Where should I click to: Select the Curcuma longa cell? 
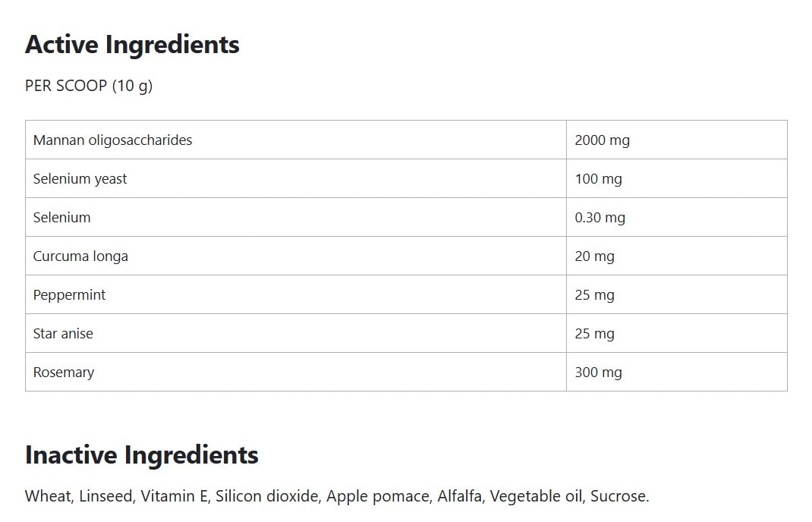coord(80,256)
